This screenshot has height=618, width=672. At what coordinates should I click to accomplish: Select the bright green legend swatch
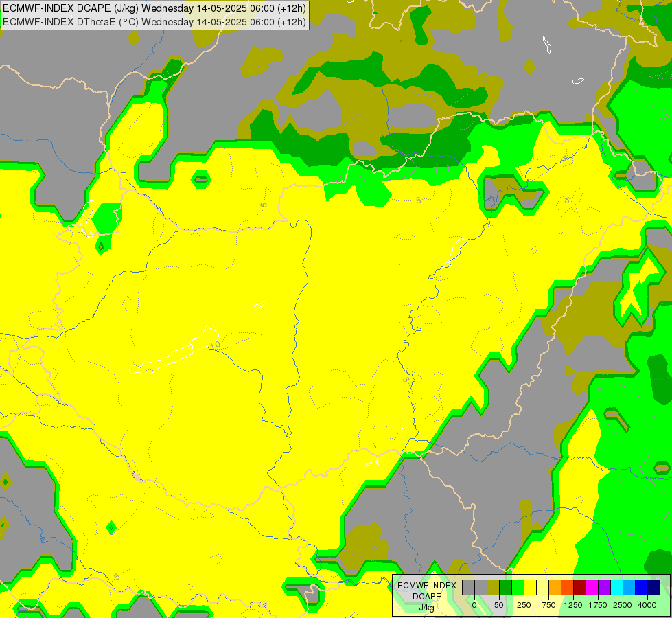518,588
